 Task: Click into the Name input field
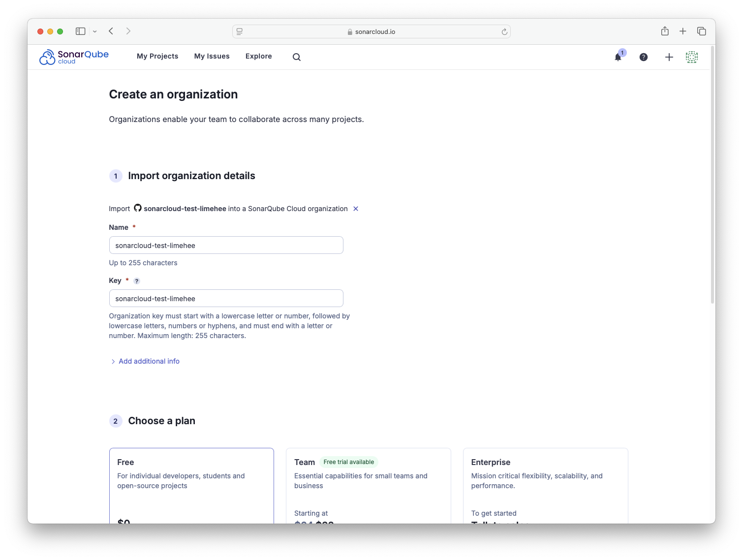coord(226,245)
